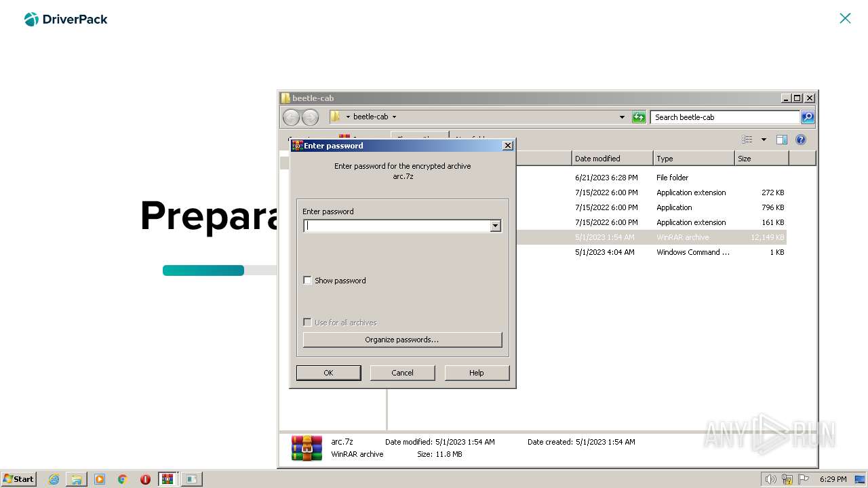The height and width of the screenshot is (488, 868).
Task: Click the disabled Use for all archives checkbox
Action: click(307, 322)
